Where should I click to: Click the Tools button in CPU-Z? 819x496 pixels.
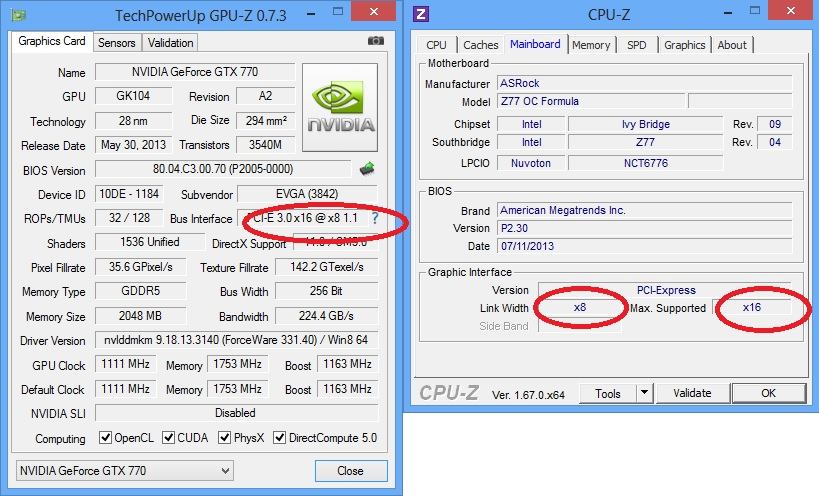click(608, 393)
